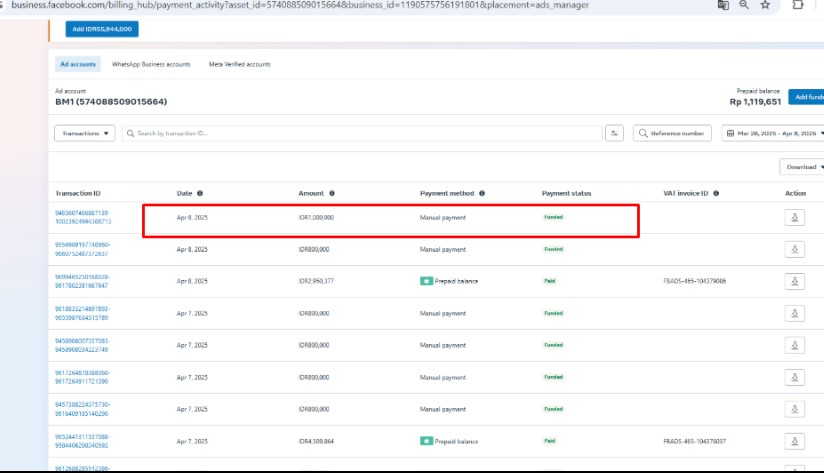Click the translate page icon in address bar
This screenshot has height=473, width=824.
click(x=723, y=5)
